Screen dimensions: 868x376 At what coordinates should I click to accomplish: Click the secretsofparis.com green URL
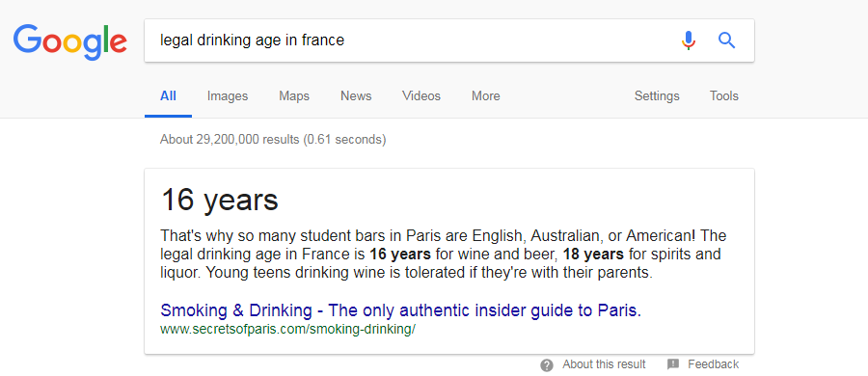click(287, 330)
